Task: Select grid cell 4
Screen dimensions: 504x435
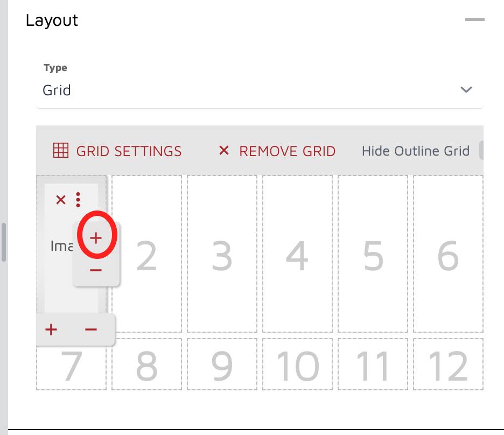Action: click(297, 254)
